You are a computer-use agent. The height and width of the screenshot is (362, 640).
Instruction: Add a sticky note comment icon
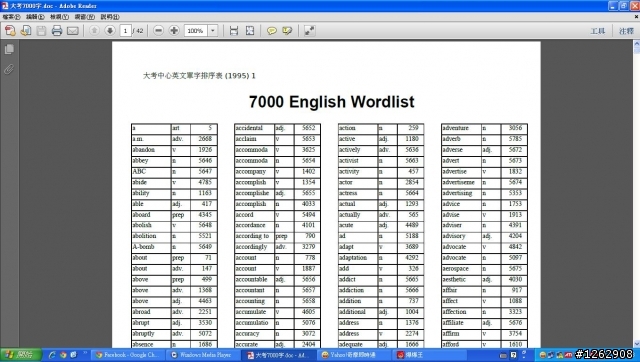(271, 31)
